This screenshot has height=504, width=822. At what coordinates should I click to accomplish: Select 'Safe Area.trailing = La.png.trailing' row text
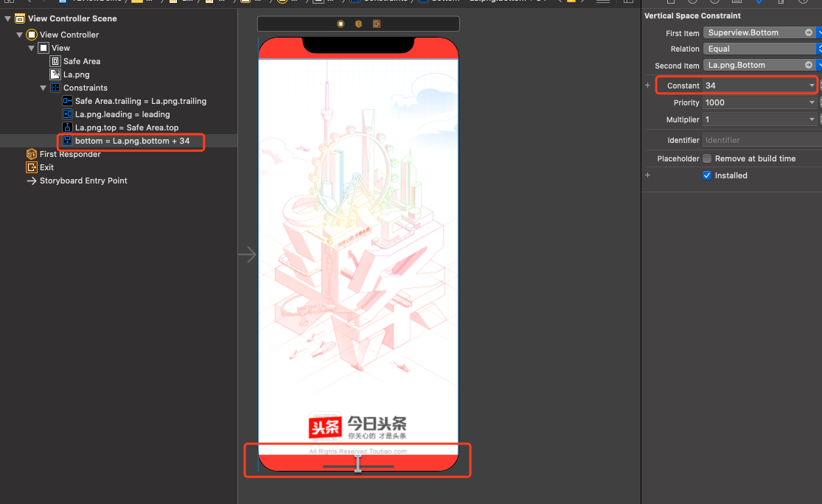pyautogui.click(x=141, y=101)
